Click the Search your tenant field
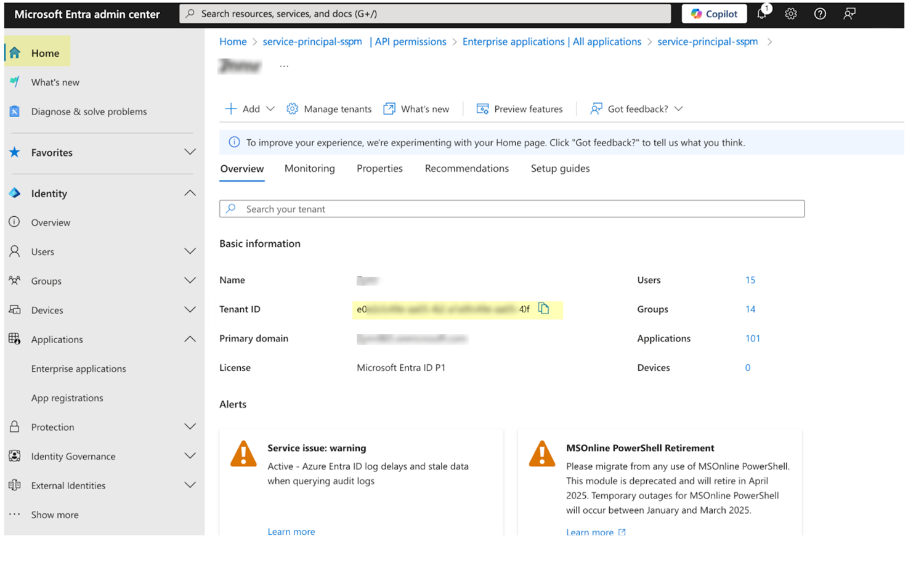 tap(511, 209)
